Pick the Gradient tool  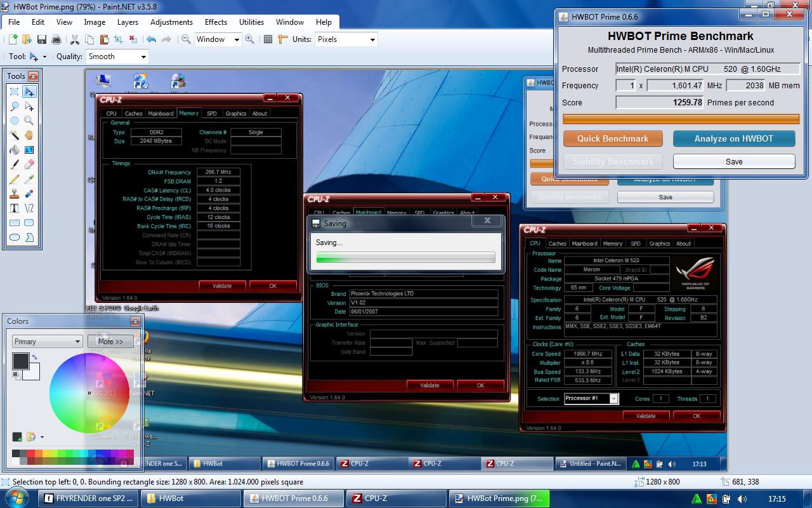click(29, 150)
